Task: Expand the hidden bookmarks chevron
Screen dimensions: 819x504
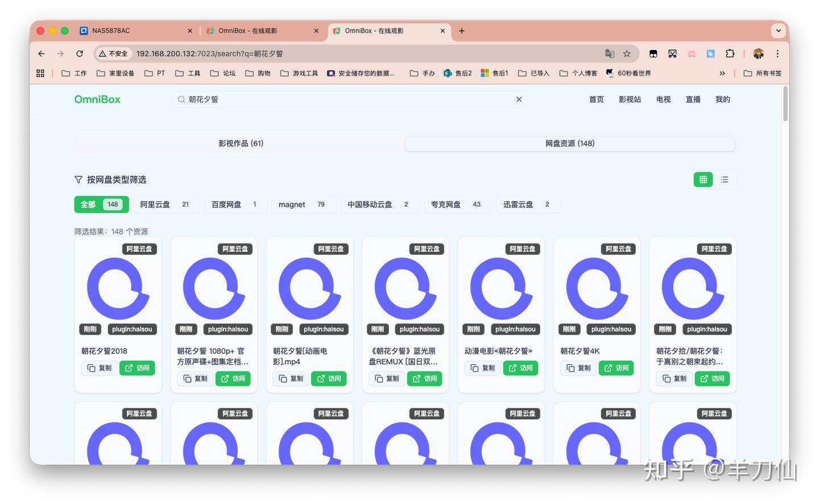Action: pyautogui.click(x=722, y=73)
